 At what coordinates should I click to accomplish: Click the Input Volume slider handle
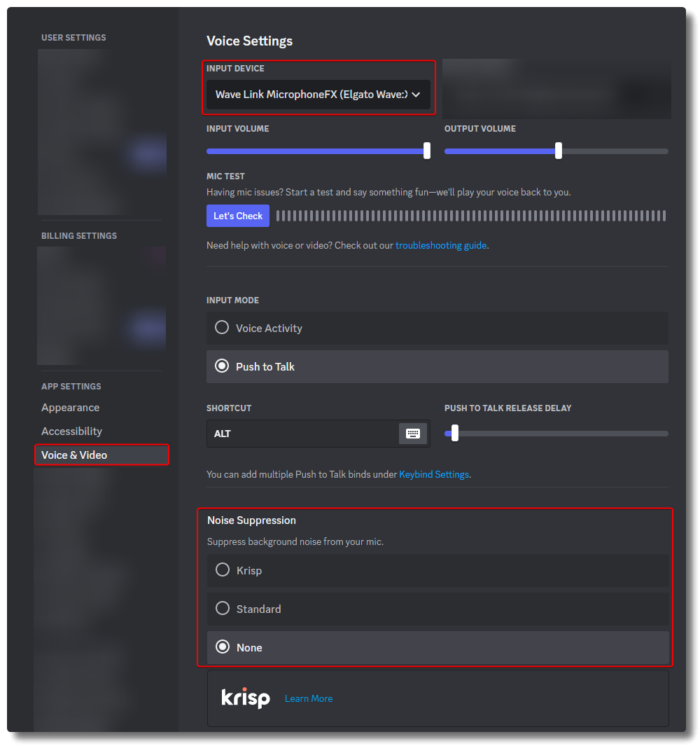427,151
